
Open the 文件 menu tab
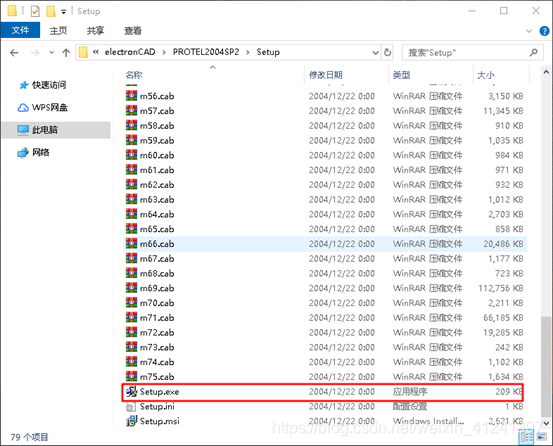(20, 30)
